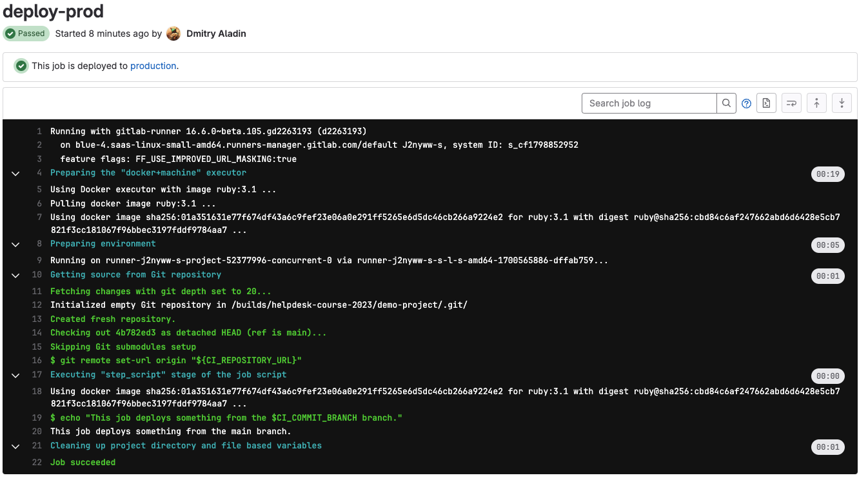Collapse the Getting source from Git section

(x=15, y=276)
